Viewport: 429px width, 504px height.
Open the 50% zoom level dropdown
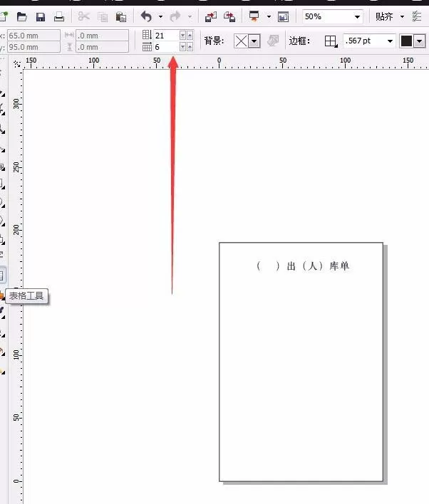click(357, 16)
